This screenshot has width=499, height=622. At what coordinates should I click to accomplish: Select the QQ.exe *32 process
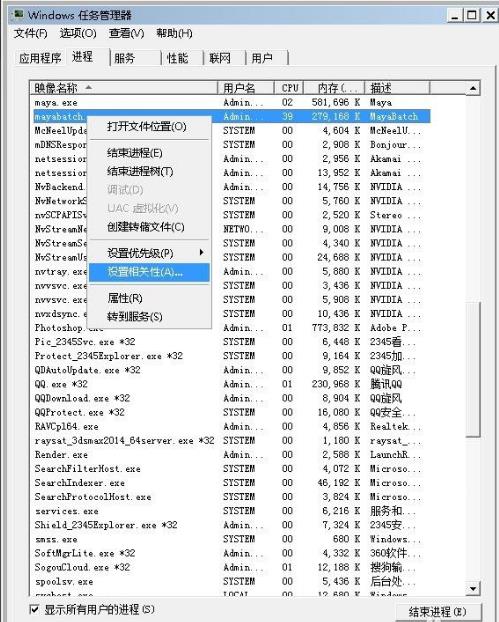click(x=230, y=384)
